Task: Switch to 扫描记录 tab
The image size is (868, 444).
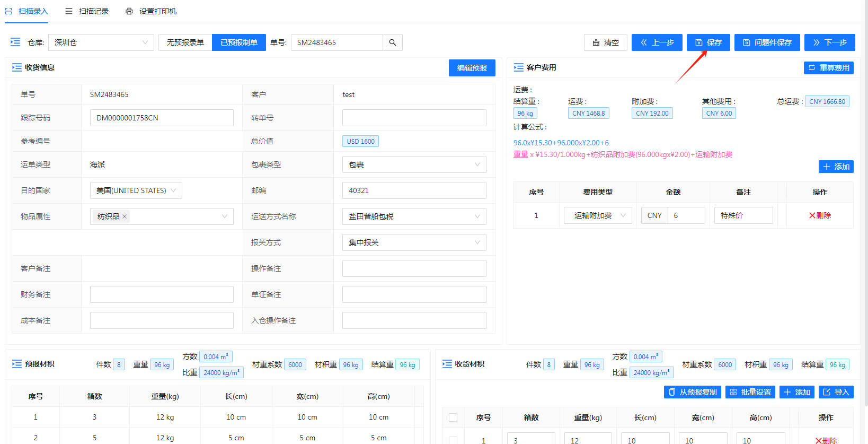Action: (87, 11)
